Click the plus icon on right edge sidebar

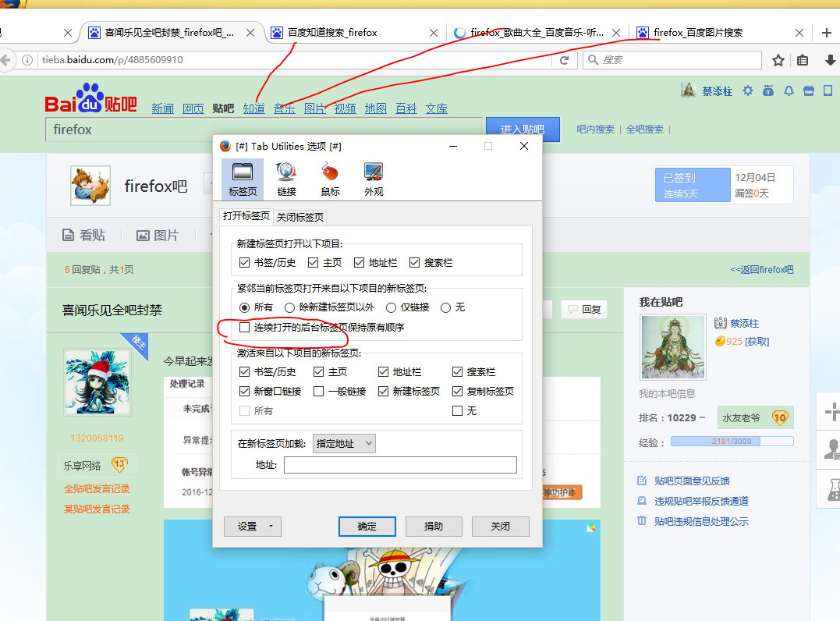[832, 411]
